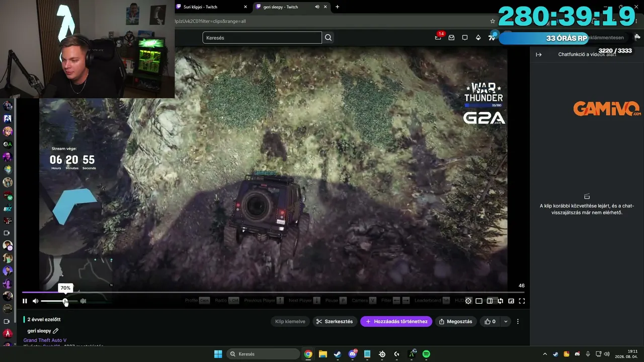
Task: Open the system tray microphone icon
Action: pos(588,354)
